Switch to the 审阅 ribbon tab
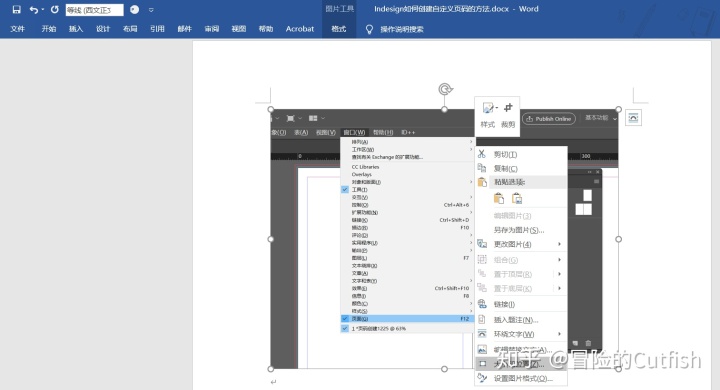Viewport: 720px width, 390px height. [212, 29]
